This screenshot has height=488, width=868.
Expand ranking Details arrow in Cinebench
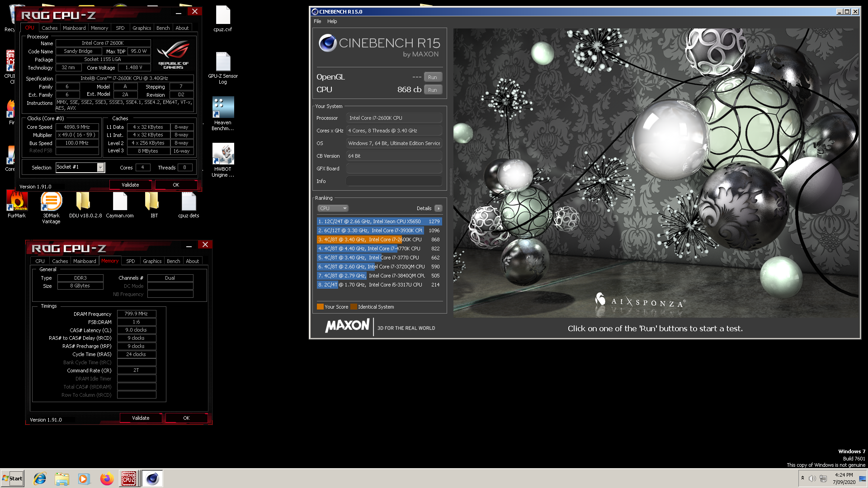[438, 208]
